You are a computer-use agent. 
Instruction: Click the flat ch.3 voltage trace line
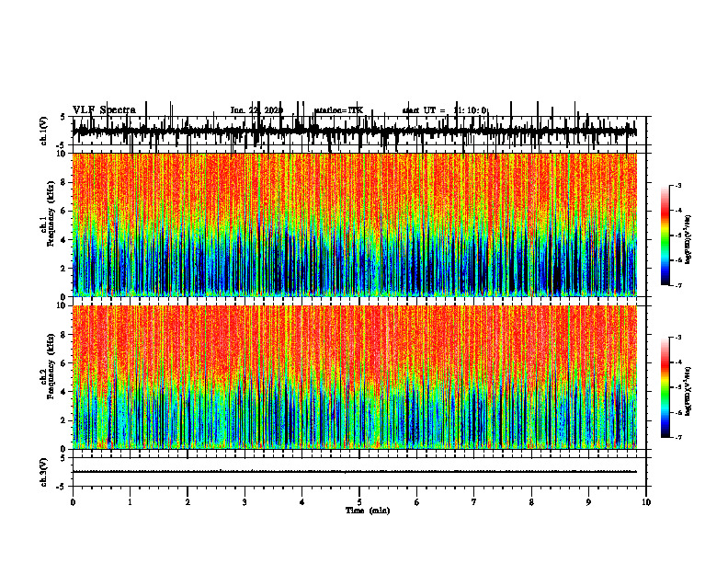[355, 472]
